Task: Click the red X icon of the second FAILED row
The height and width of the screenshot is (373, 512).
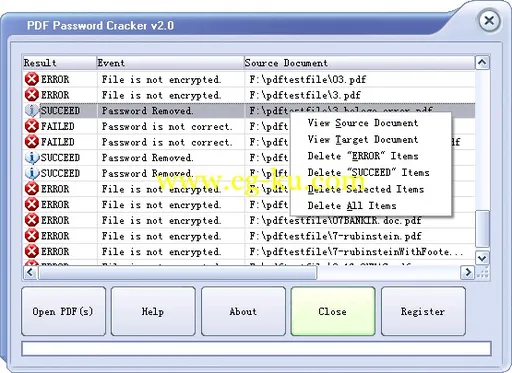Action: 32,142
